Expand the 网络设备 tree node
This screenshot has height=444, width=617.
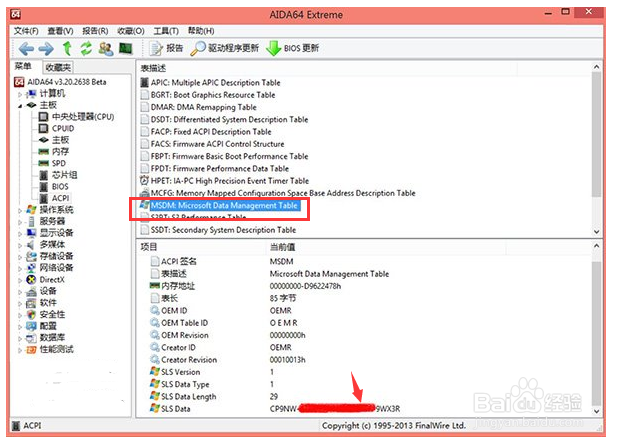tap(20, 269)
